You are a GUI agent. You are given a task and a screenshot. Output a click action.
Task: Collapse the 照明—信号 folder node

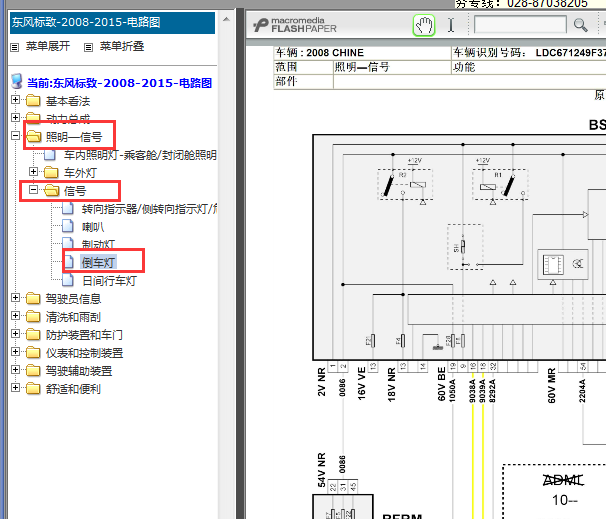15,135
